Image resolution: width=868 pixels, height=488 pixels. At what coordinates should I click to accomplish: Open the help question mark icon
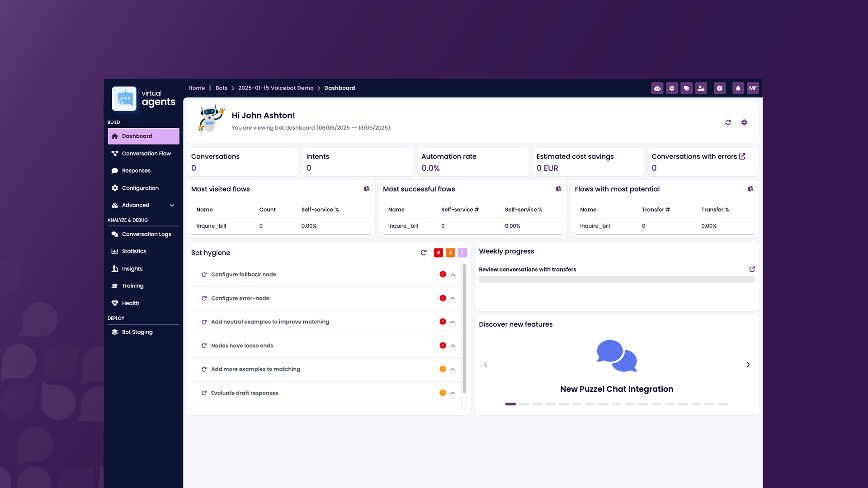click(x=719, y=88)
